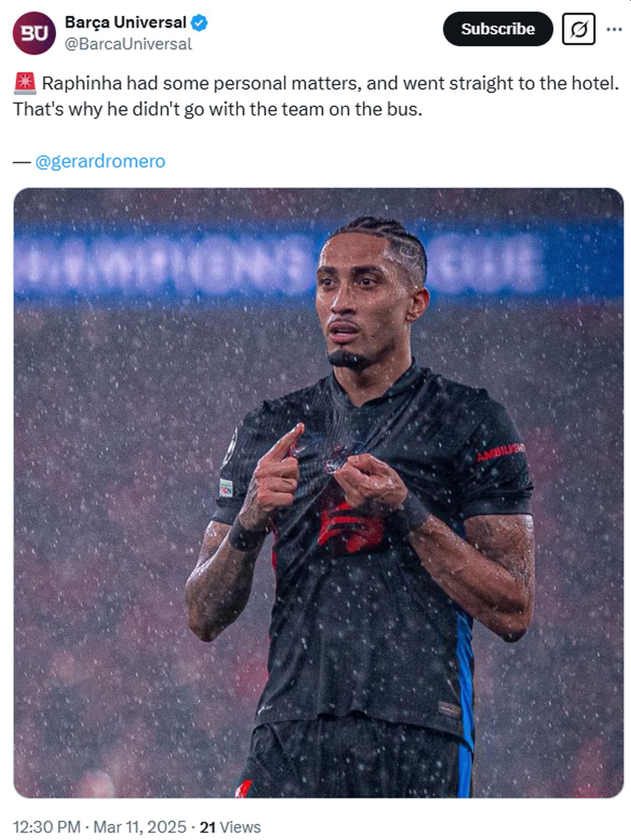
Task: Subscribe to Barça Universal
Action: coord(498,29)
